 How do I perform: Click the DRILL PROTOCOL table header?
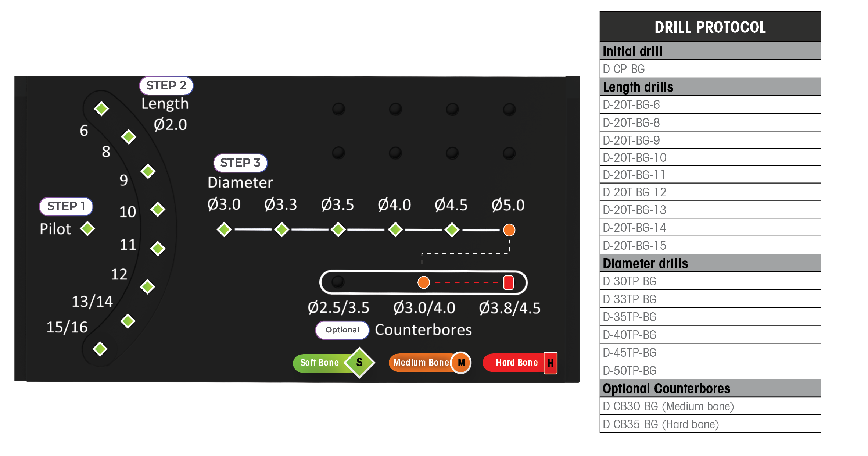[710, 27]
